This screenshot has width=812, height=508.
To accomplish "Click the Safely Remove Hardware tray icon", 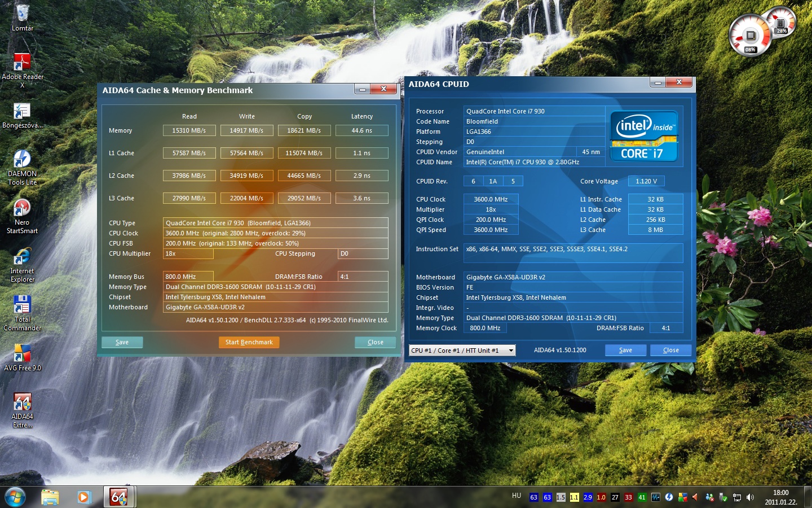I will pyautogui.click(x=723, y=497).
